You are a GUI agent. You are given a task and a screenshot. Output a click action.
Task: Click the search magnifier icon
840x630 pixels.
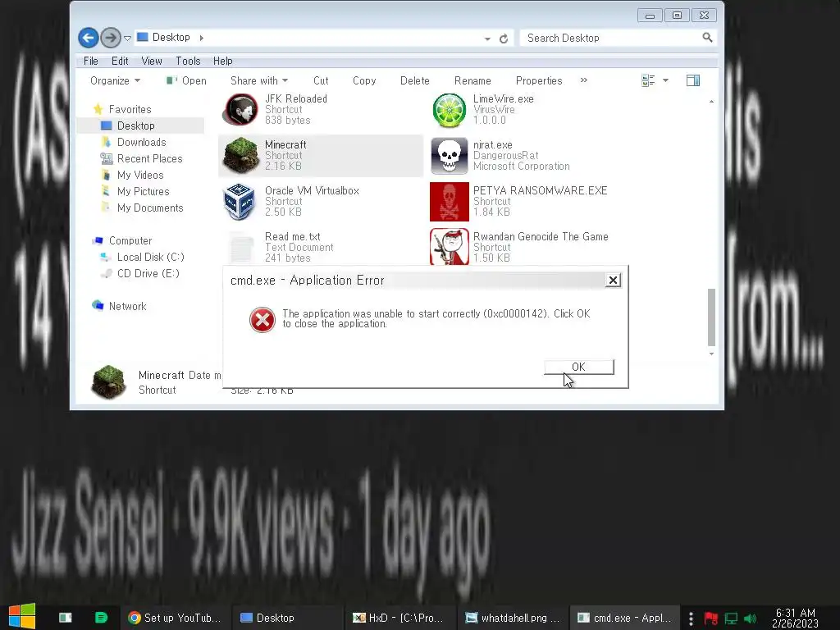point(707,38)
